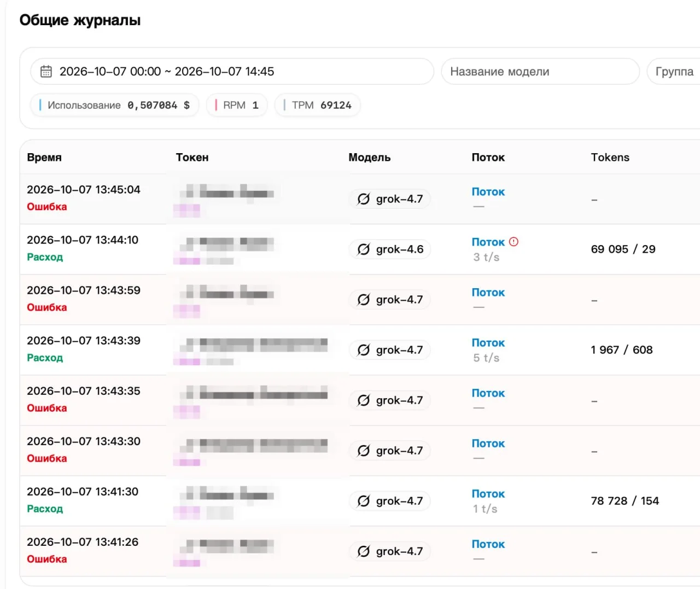
Task: Click the grok-4.7 model tag in 13:43:30 row
Action: [x=390, y=451]
